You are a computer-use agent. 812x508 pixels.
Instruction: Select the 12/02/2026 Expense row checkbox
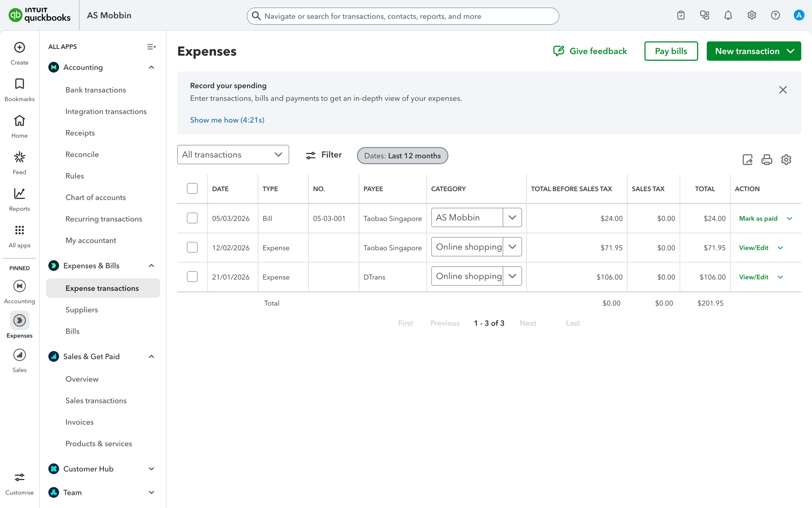192,247
